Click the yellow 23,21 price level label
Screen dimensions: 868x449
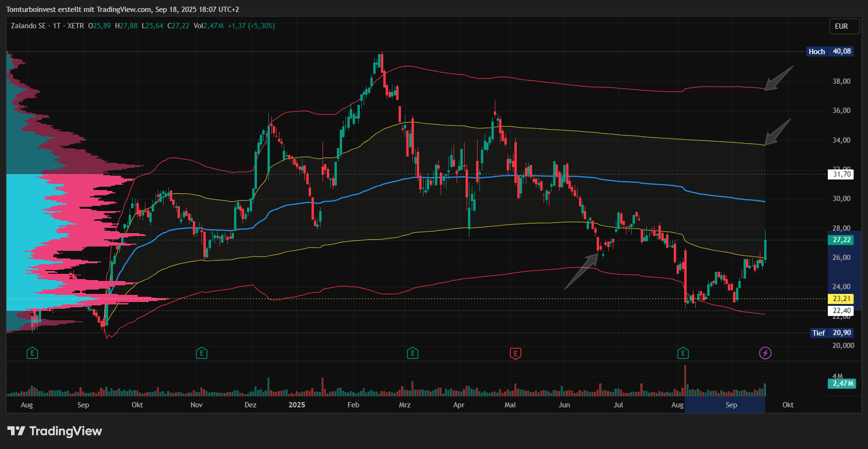[x=842, y=299]
